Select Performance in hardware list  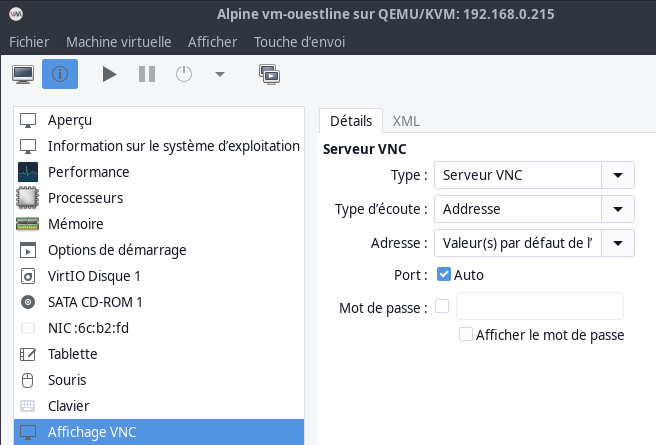click(88, 172)
